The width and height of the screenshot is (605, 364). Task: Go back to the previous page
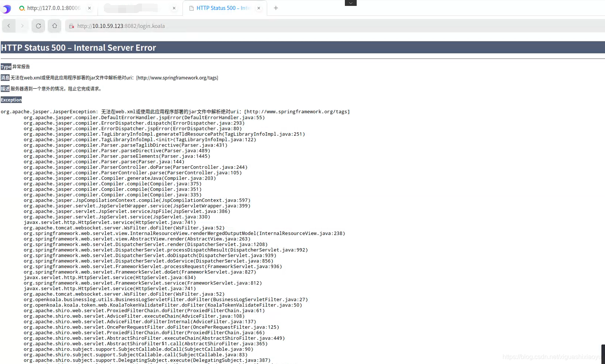pos(9,26)
